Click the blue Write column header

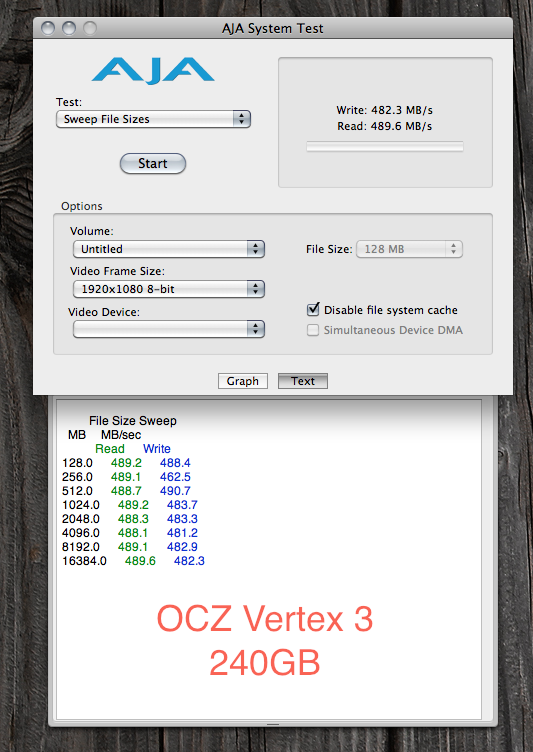(x=156, y=449)
